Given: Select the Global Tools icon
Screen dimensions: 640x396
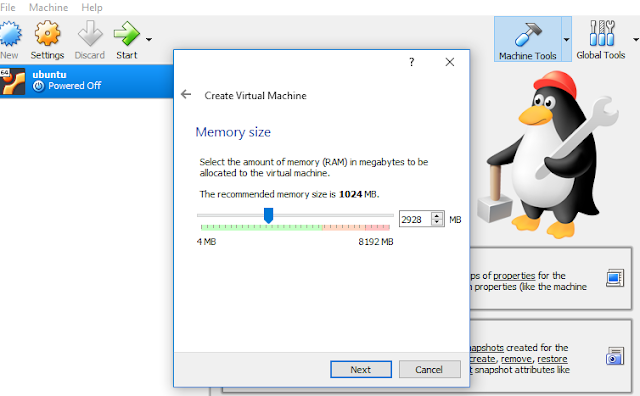Looking at the screenshot, I should coord(602,33).
